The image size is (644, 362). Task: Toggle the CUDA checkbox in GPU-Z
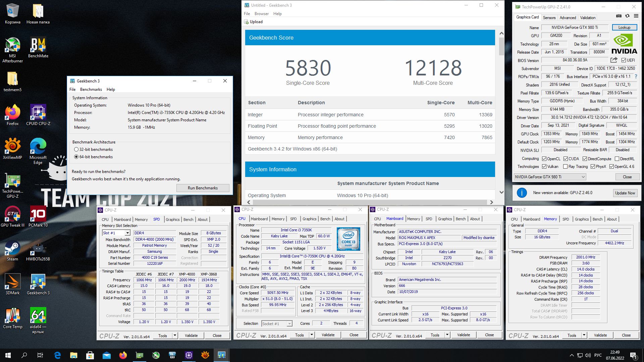click(566, 159)
